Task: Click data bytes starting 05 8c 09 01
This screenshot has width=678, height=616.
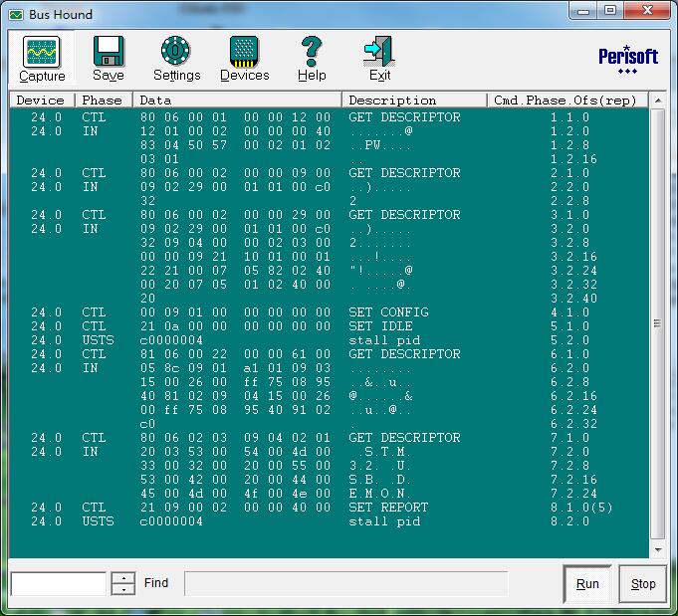Action: point(235,368)
